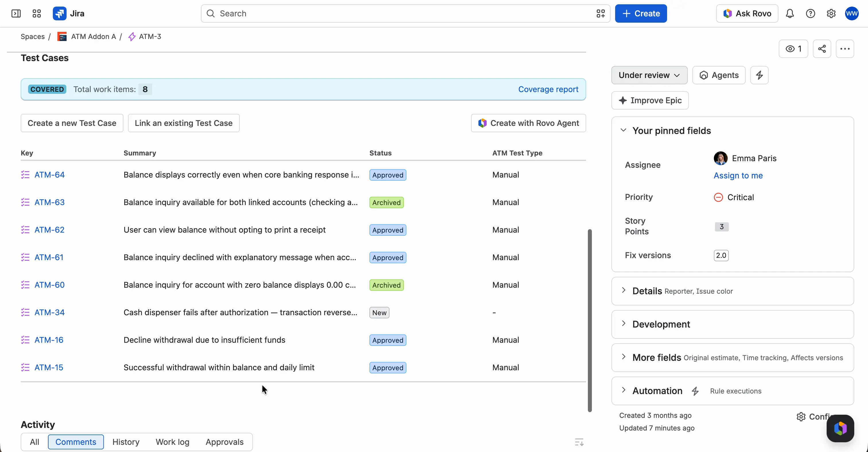Screen dimensions: 868x452
Task: Open the app switcher grid icon
Action: pyautogui.click(x=37, y=13)
